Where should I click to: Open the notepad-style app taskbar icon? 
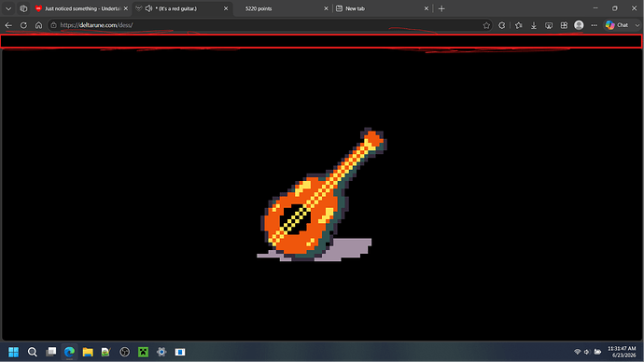(x=106, y=352)
